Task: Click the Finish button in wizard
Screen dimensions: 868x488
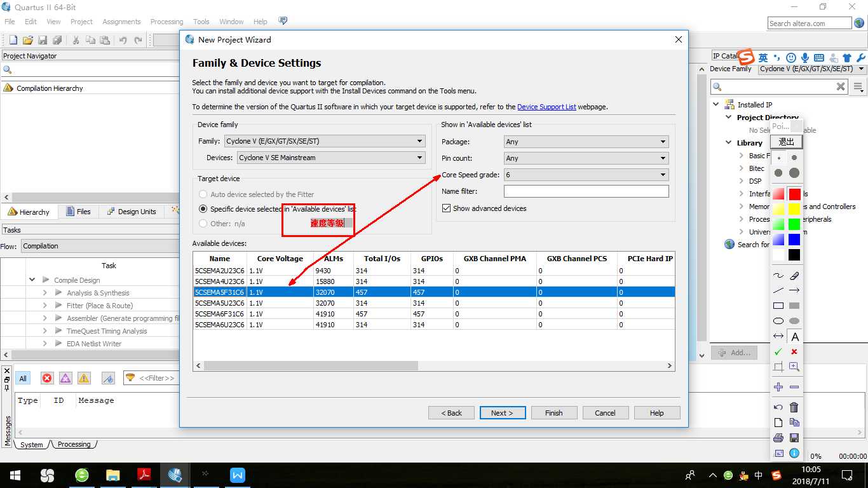Action: point(554,413)
